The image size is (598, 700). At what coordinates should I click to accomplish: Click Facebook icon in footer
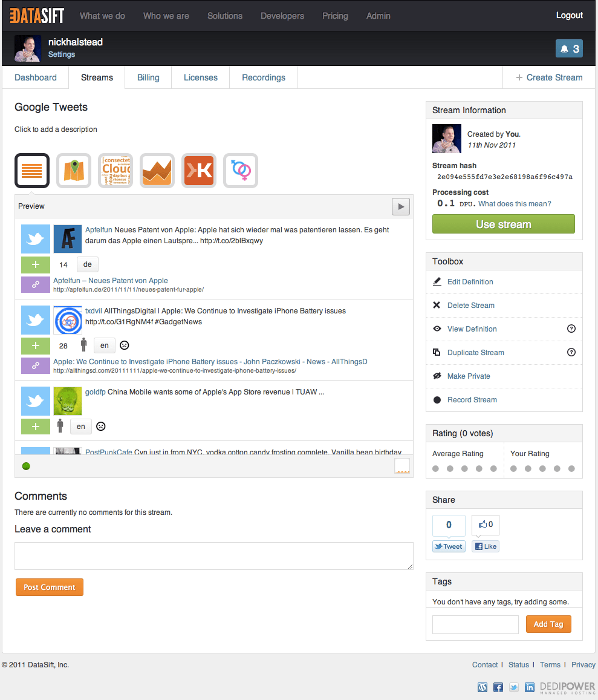[x=498, y=687]
